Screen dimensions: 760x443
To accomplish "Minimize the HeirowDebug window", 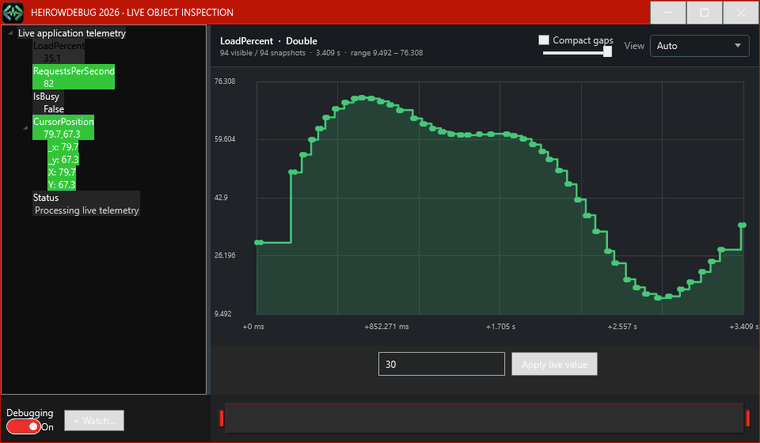I will click(x=668, y=13).
